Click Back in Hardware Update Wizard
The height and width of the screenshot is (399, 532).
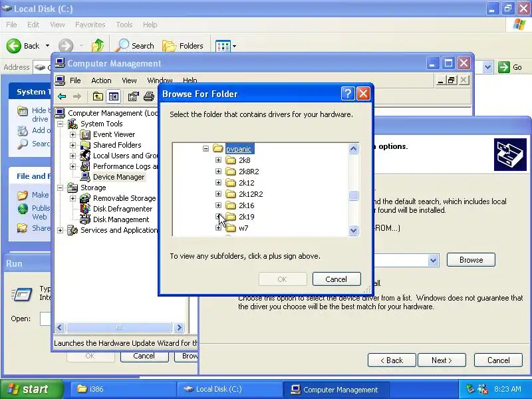pyautogui.click(x=392, y=360)
